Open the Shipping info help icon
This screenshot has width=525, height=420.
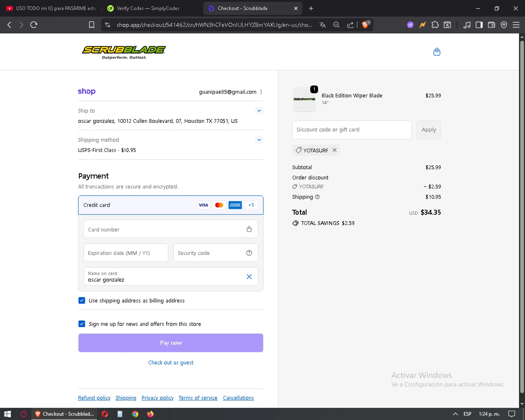(317, 197)
